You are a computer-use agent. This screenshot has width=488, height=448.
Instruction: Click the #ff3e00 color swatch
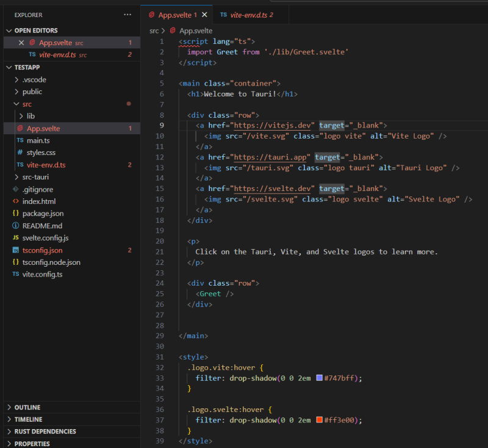pos(319,420)
